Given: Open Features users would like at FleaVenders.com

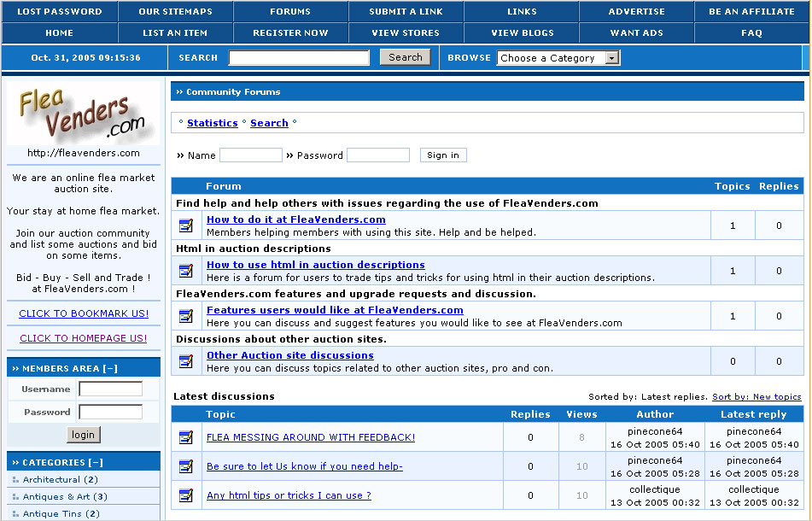Looking at the screenshot, I should pos(335,310).
